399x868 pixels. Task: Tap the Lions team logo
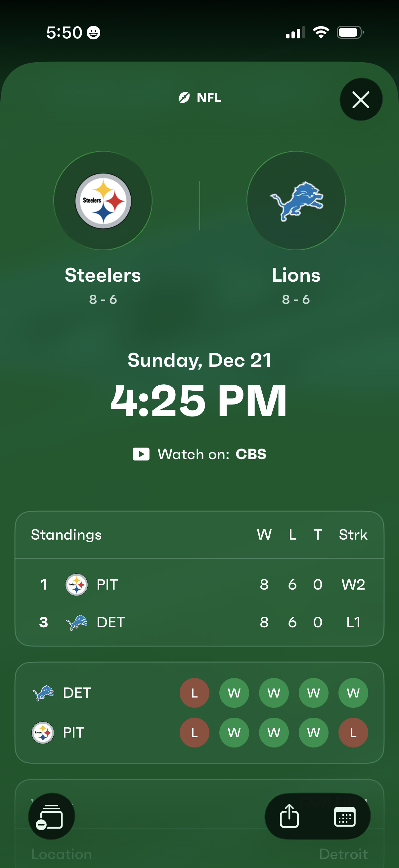[296, 201]
